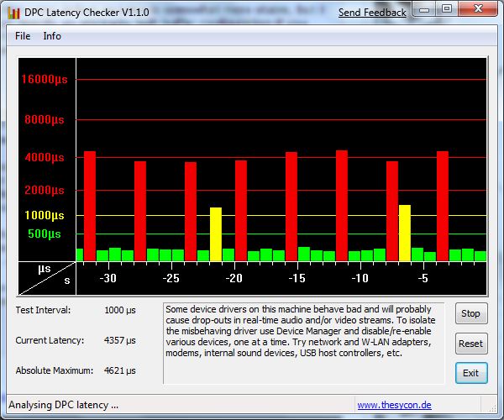The height and width of the screenshot is (420, 504).
Task: Stop the latency analysis
Action: tap(471, 313)
